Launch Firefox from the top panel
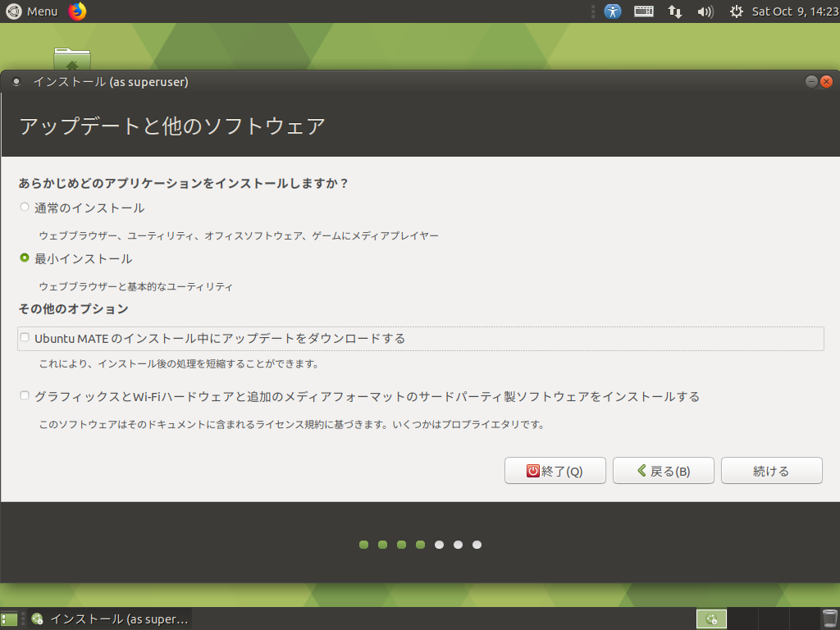The image size is (840, 630). tap(77, 11)
